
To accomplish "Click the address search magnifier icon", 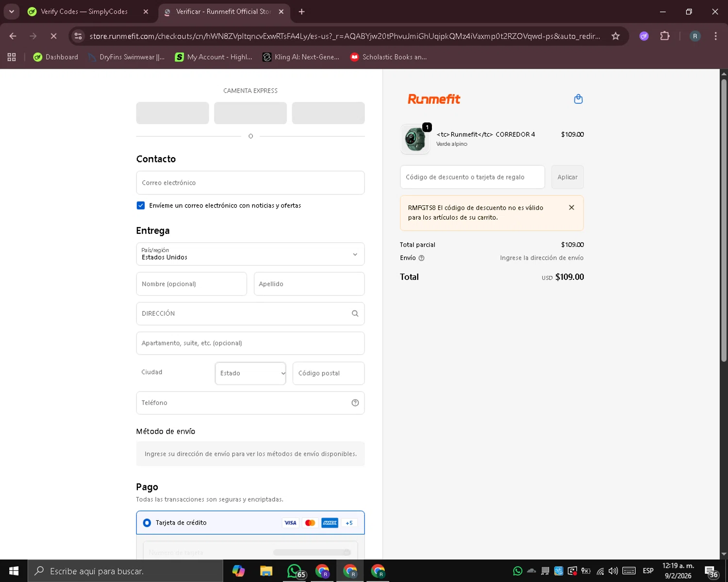I will click(355, 313).
